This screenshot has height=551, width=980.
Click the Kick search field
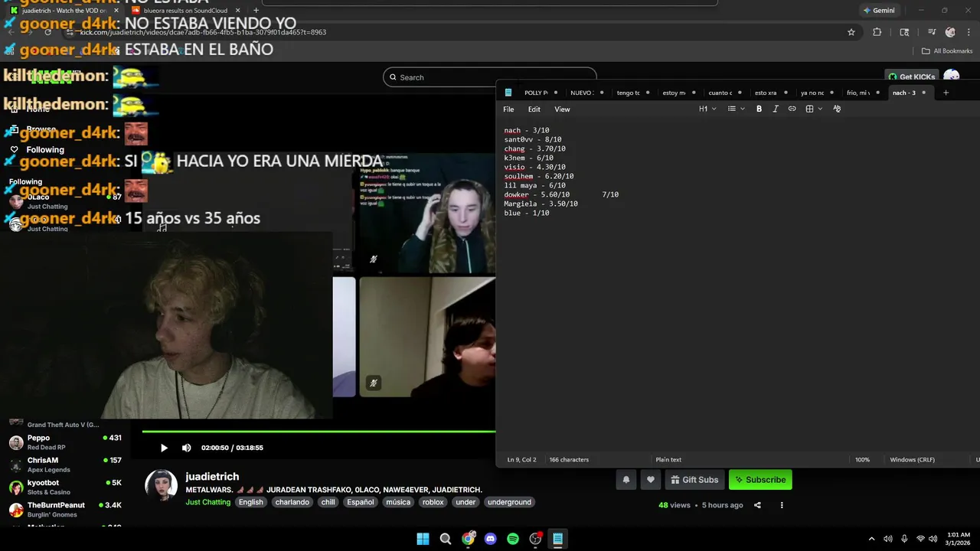[x=490, y=77]
